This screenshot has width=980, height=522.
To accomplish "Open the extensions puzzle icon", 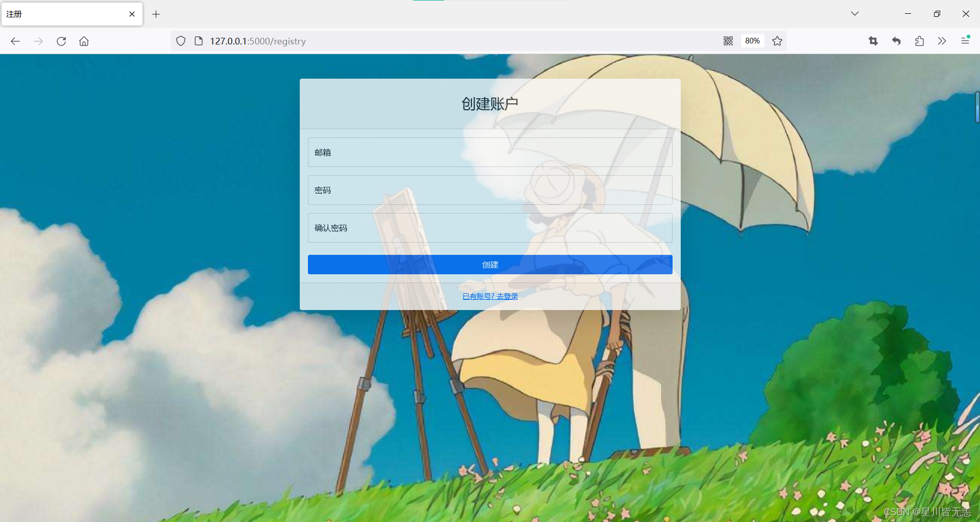I will 919,41.
